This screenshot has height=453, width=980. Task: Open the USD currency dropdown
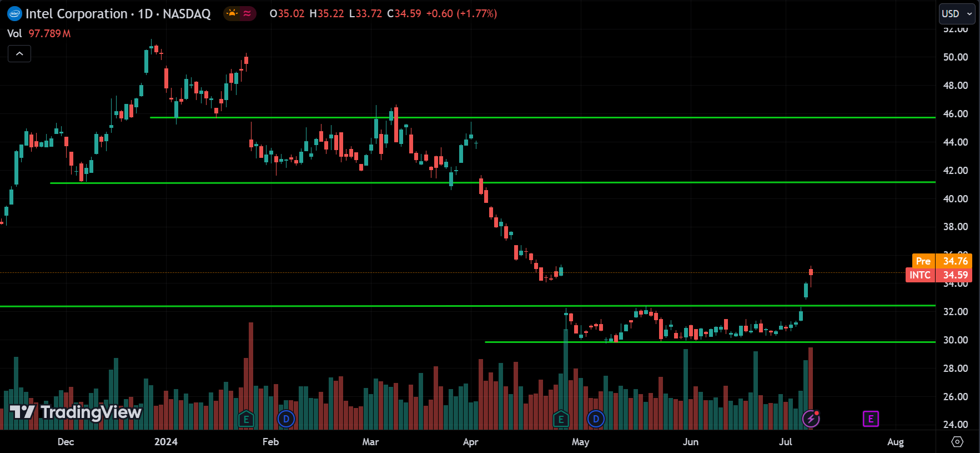957,13
